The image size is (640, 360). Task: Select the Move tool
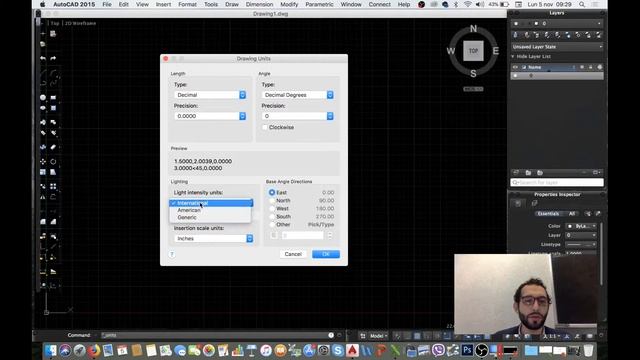(x=43, y=162)
